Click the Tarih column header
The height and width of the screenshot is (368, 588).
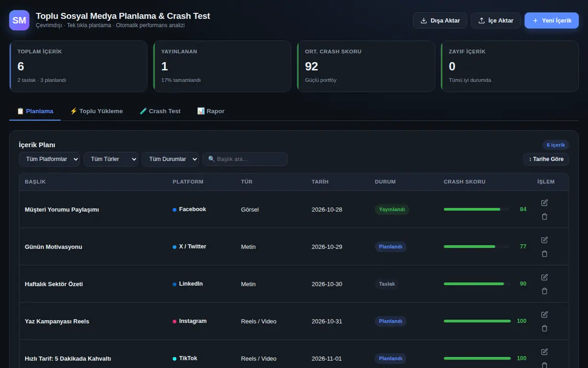tap(320, 182)
